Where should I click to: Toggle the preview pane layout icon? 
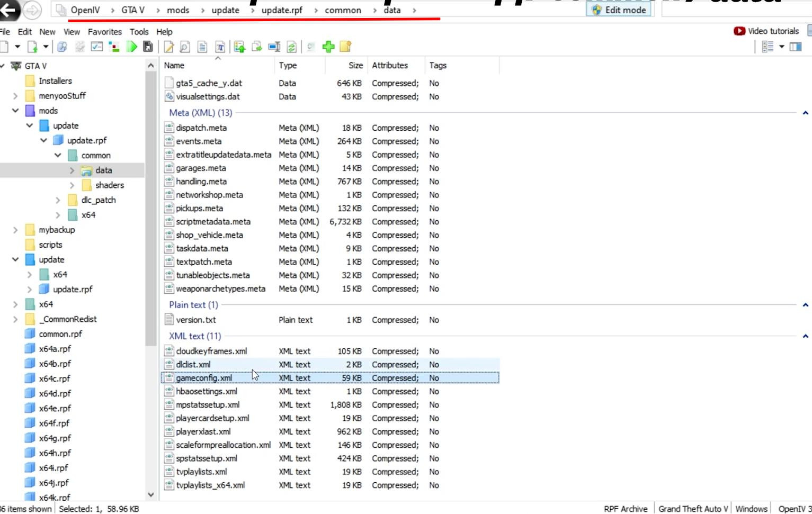tap(796, 47)
